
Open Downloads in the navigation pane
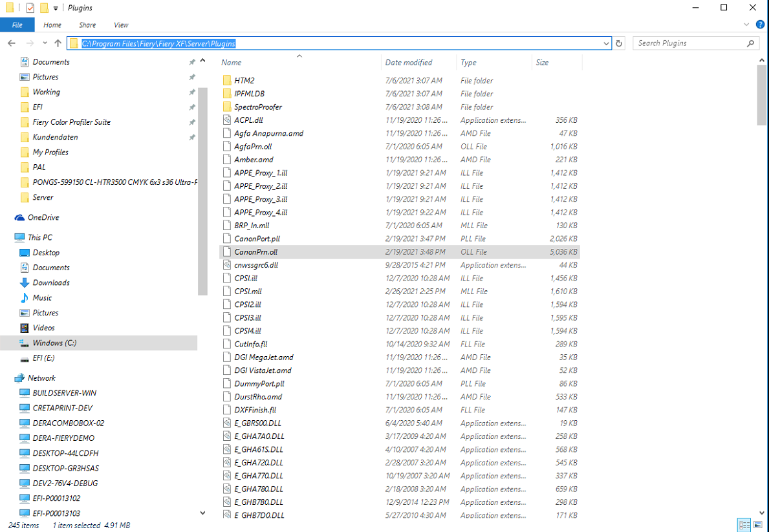tap(51, 282)
